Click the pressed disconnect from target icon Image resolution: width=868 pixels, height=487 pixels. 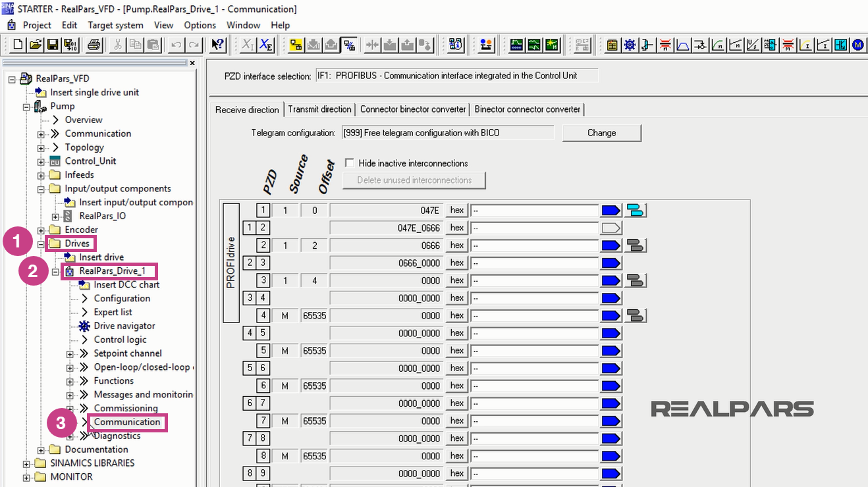click(x=348, y=45)
